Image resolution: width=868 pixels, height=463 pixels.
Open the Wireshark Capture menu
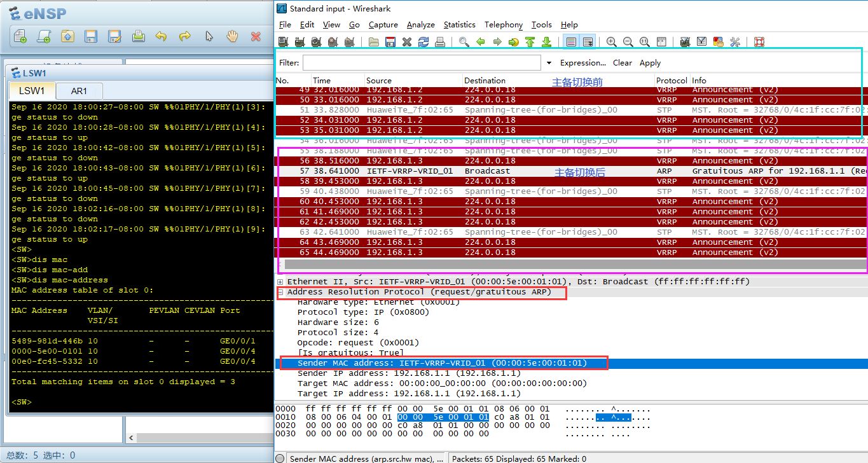coord(383,25)
